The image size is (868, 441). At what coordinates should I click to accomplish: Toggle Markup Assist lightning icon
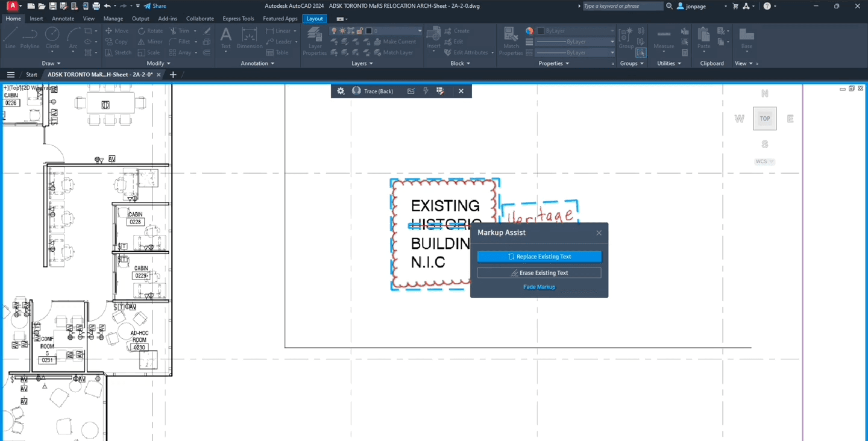[426, 91]
